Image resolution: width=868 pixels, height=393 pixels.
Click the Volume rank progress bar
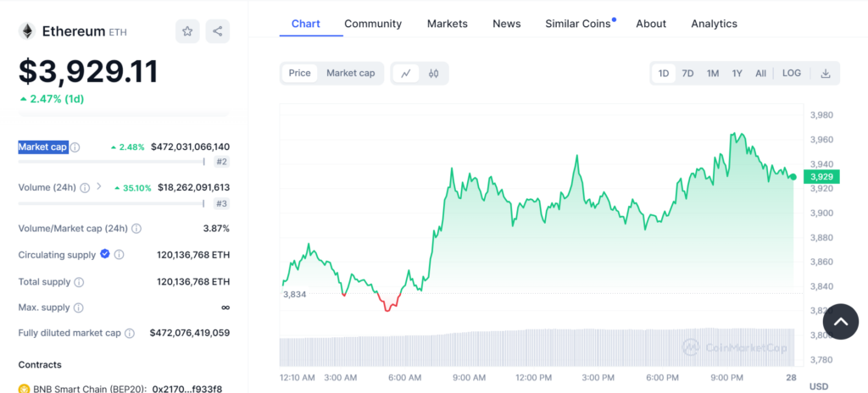111,203
